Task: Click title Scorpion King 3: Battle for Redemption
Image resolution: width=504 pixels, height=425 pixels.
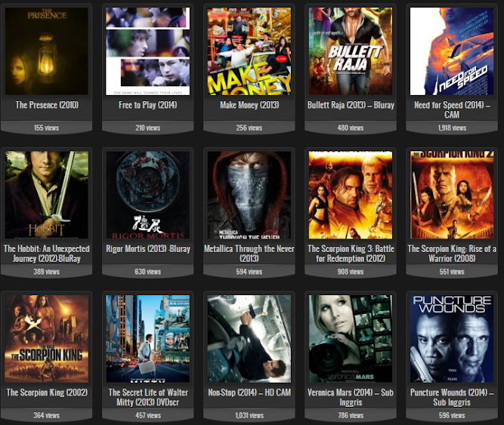Action: coord(351,254)
